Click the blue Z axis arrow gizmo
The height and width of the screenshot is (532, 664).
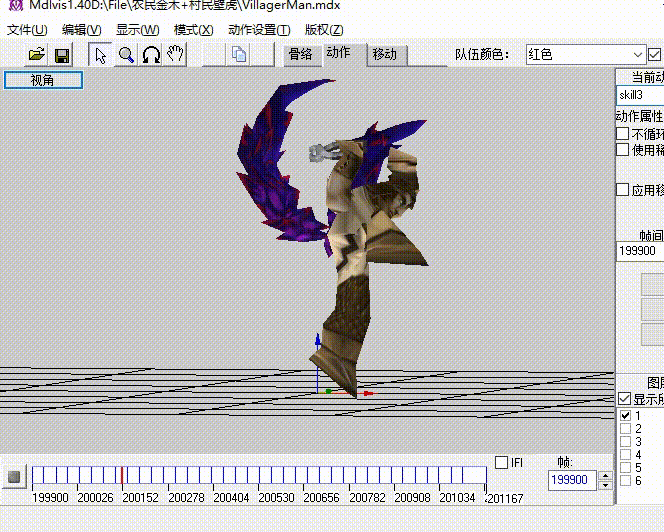(x=318, y=341)
